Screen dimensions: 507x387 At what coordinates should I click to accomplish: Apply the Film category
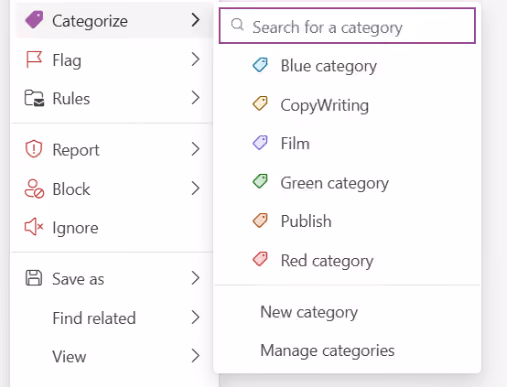pos(347,143)
